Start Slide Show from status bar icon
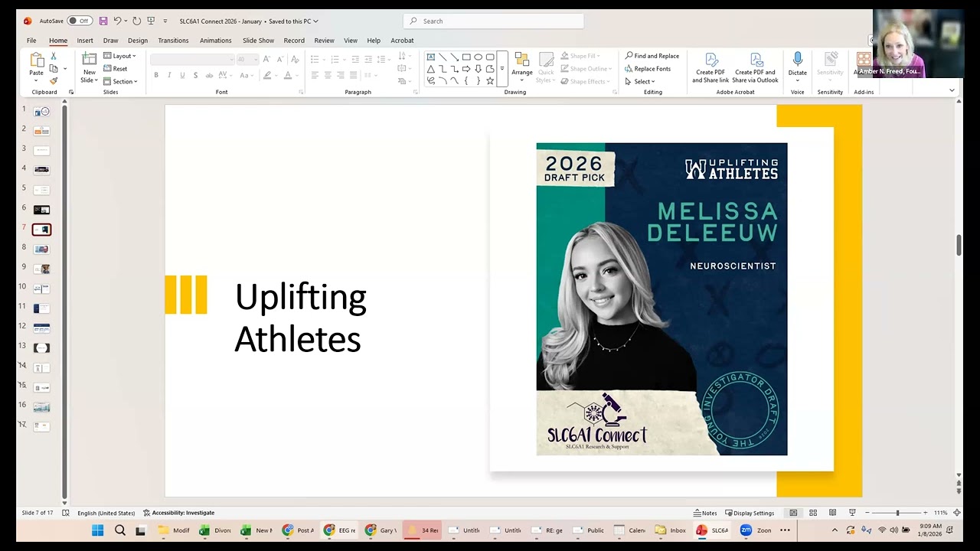Viewport: 980px width, 551px height. pyautogui.click(x=852, y=513)
